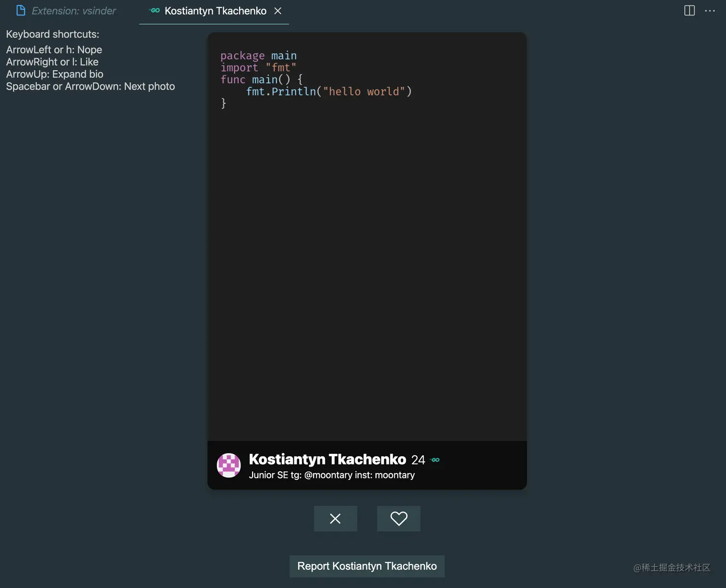Click the age number 24
Viewport: 726px width, 588px height.
click(418, 460)
